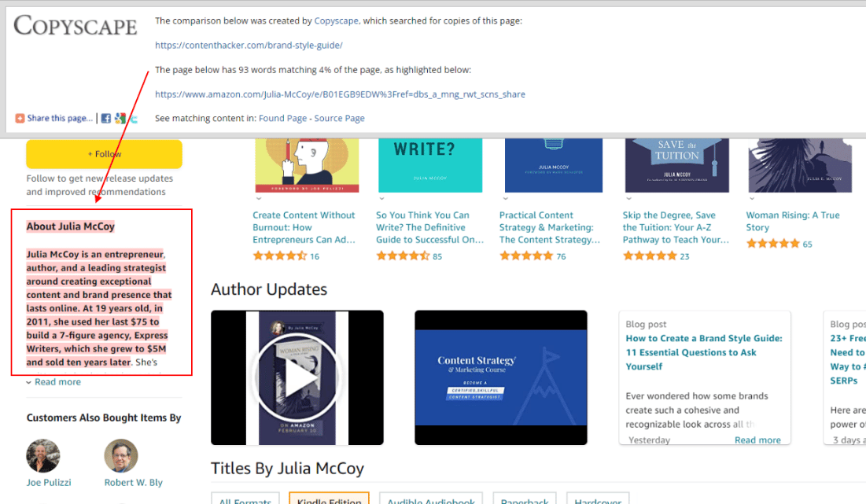Image resolution: width=866 pixels, height=504 pixels.
Task: View matching content in Found Page
Action: 283,118
